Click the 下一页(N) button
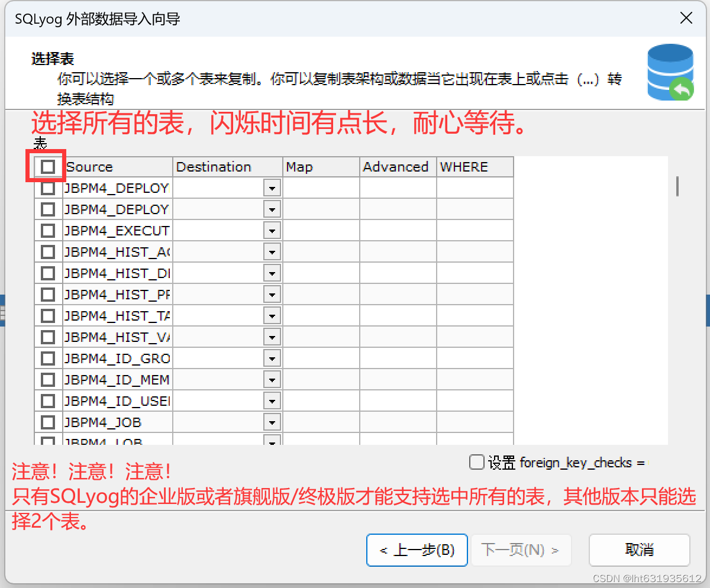Screen dimensions: 710x588 [x=521, y=550]
